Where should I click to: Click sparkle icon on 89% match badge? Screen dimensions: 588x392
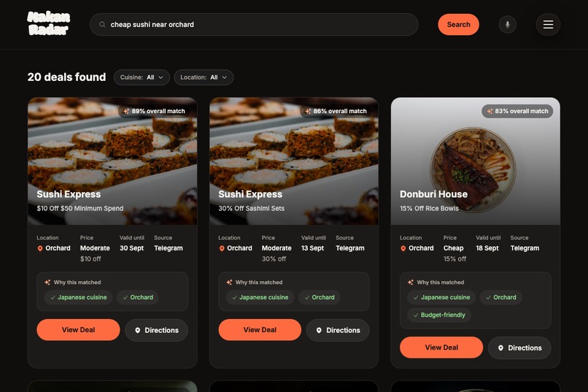point(126,111)
